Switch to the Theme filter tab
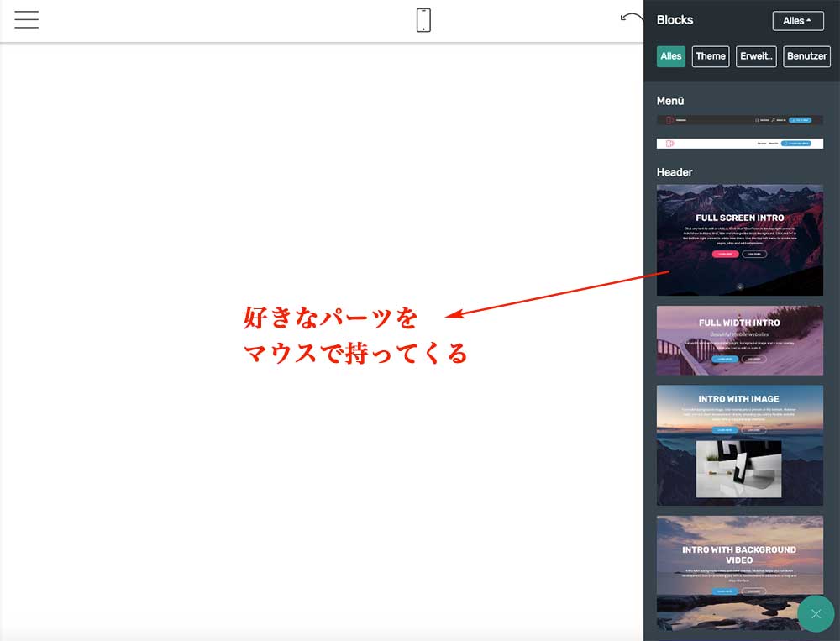The height and width of the screenshot is (641, 840). tap(711, 56)
